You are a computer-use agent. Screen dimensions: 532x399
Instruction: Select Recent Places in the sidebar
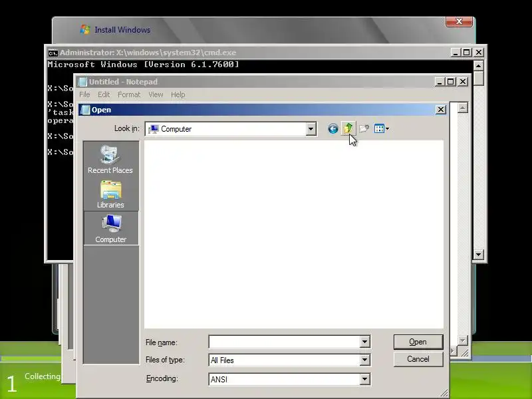coord(110,159)
